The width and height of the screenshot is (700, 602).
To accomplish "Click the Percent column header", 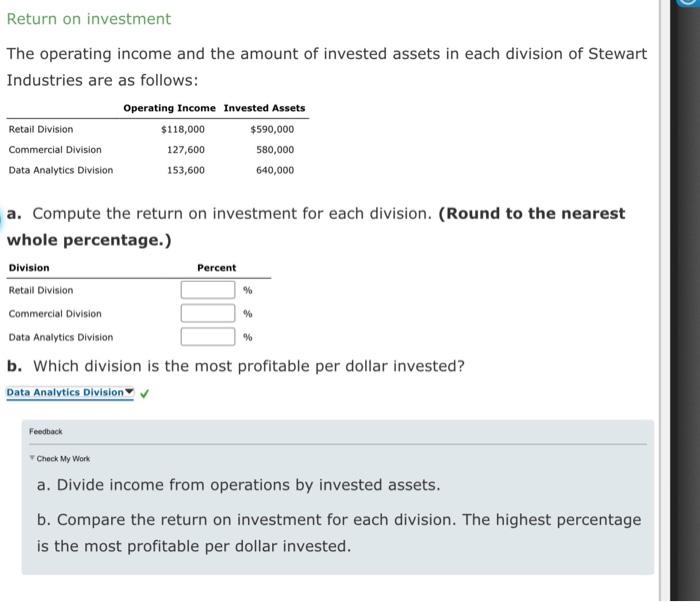I will [216, 268].
